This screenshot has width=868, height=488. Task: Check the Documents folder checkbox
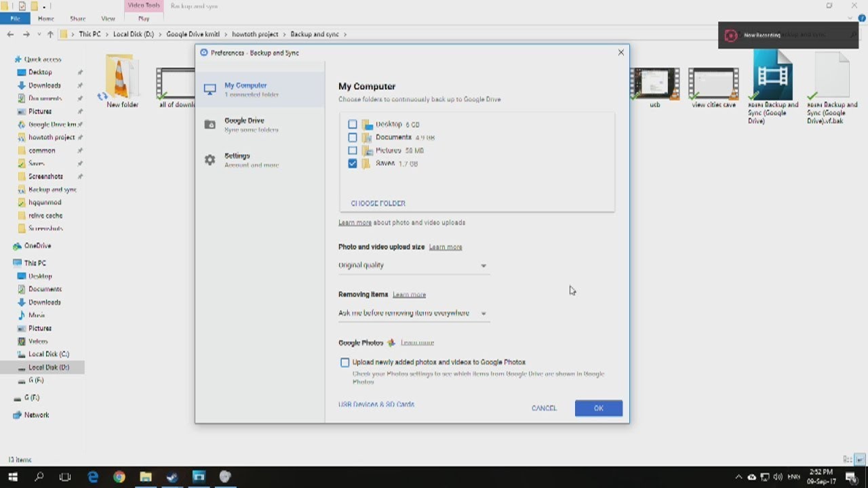coord(353,137)
